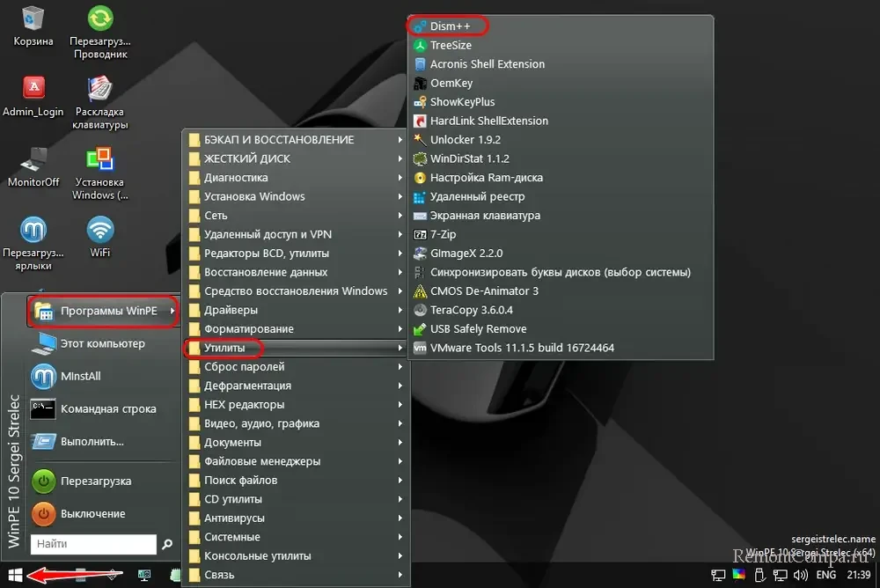The height and width of the screenshot is (588, 880).
Task: Click the Windows Start button
Action: [x=15, y=575]
